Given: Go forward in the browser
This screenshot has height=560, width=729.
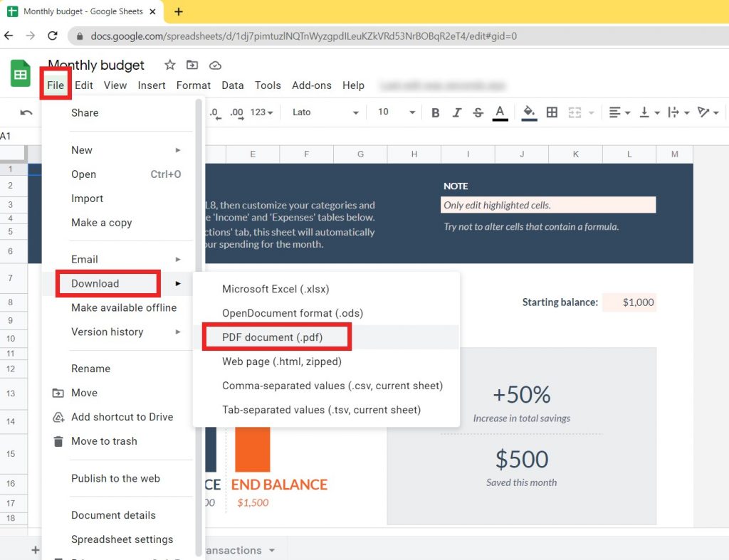Looking at the screenshot, I should [x=30, y=36].
